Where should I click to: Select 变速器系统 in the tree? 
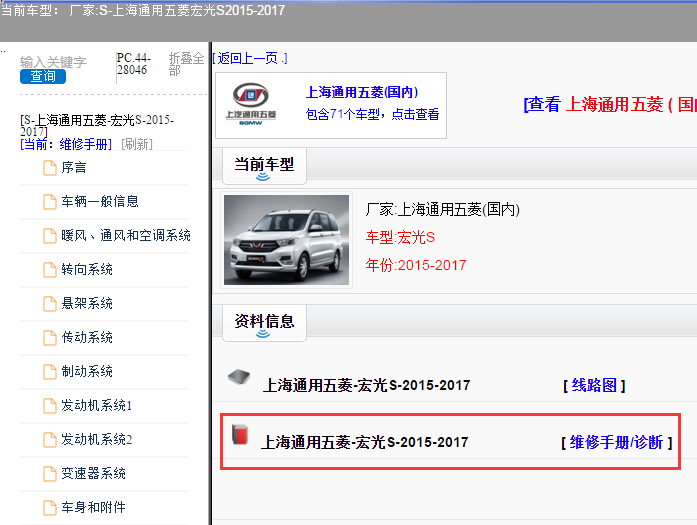[93, 473]
